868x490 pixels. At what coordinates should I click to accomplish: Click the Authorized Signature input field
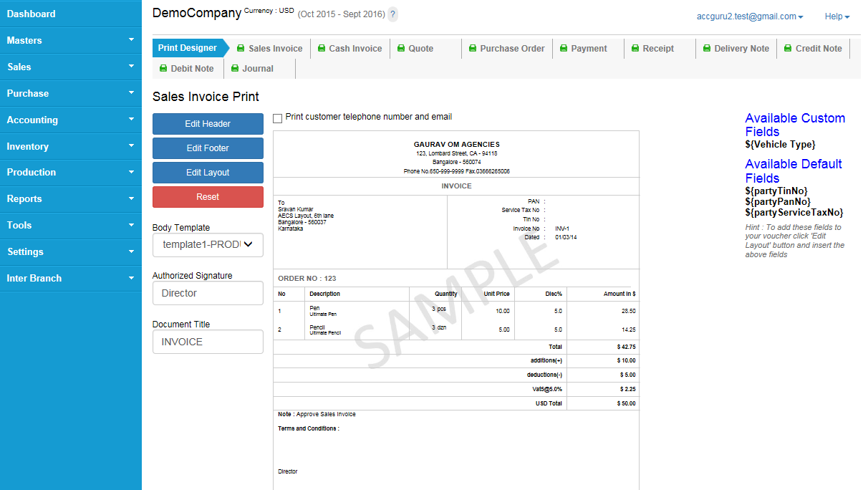point(208,293)
